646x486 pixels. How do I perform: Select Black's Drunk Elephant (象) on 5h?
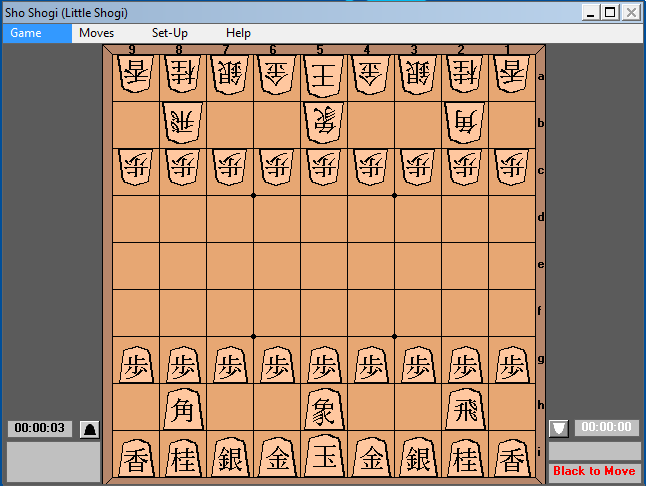[x=324, y=409]
